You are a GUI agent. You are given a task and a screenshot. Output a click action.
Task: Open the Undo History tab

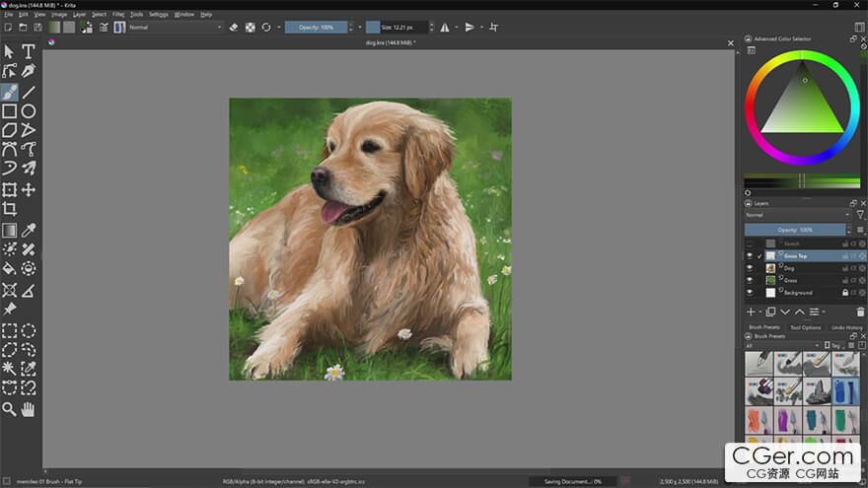847,327
